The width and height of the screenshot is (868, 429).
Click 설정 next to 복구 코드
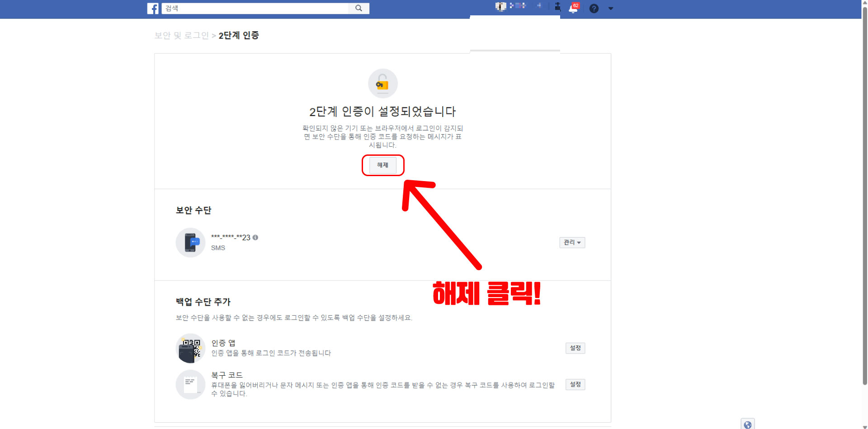point(575,384)
